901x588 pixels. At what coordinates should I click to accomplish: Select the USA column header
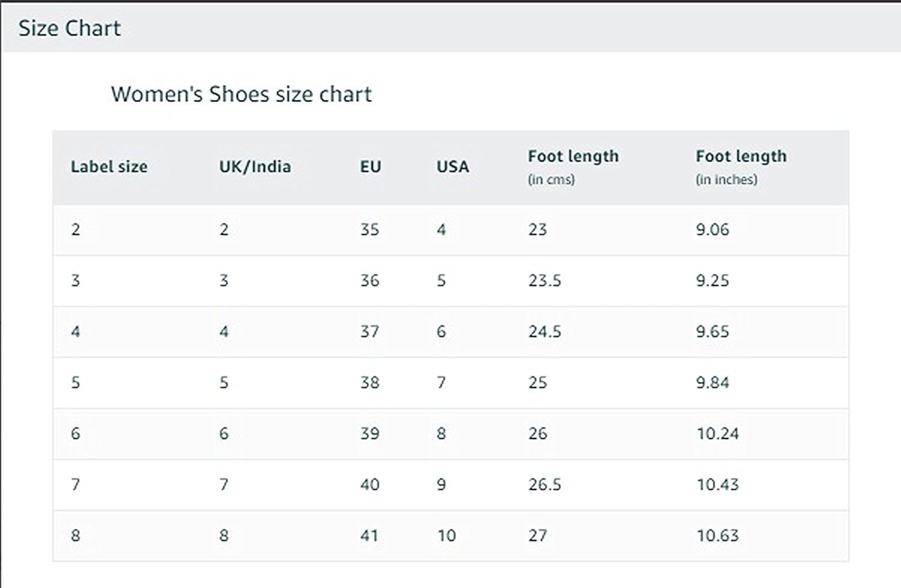452,166
